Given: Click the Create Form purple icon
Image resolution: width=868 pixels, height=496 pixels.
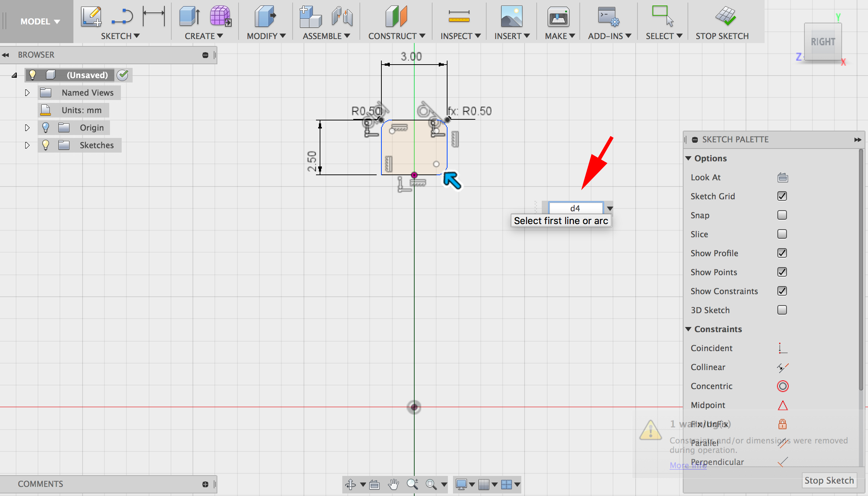Looking at the screenshot, I should (220, 17).
